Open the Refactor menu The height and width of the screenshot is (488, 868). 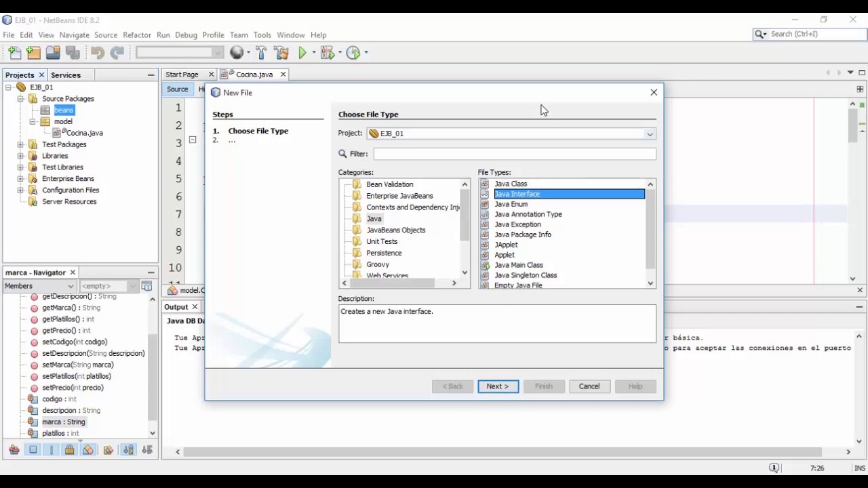coord(137,35)
